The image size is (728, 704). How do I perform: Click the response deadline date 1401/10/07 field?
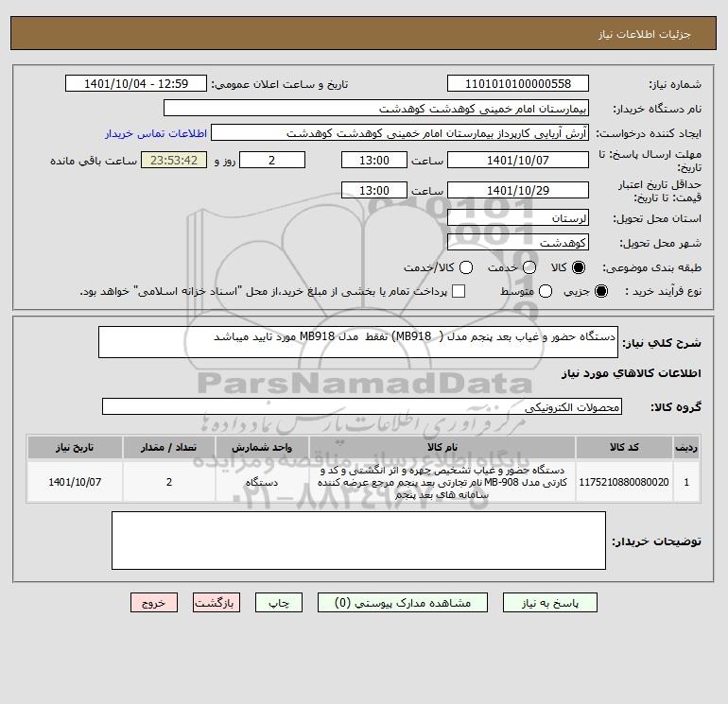click(x=518, y=160)
